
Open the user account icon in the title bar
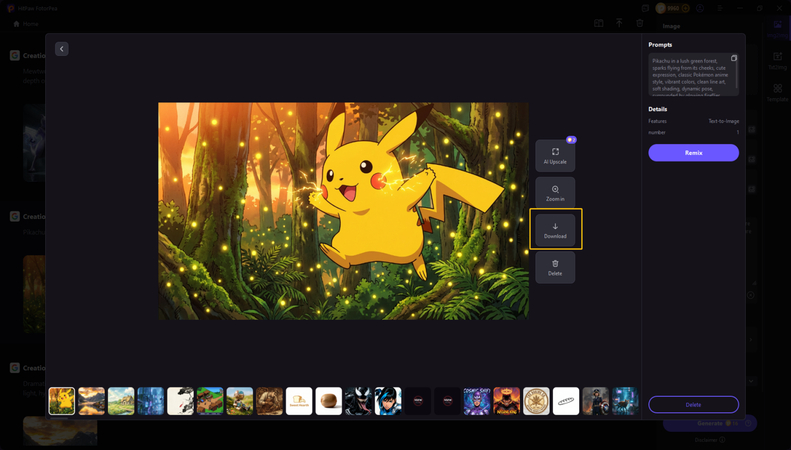click(x=700, y=8)
